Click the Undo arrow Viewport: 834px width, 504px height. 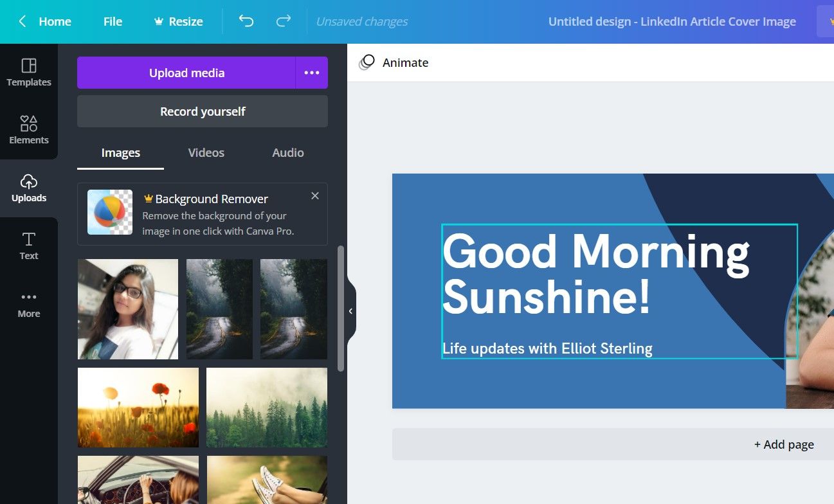[x=245, y=21]
